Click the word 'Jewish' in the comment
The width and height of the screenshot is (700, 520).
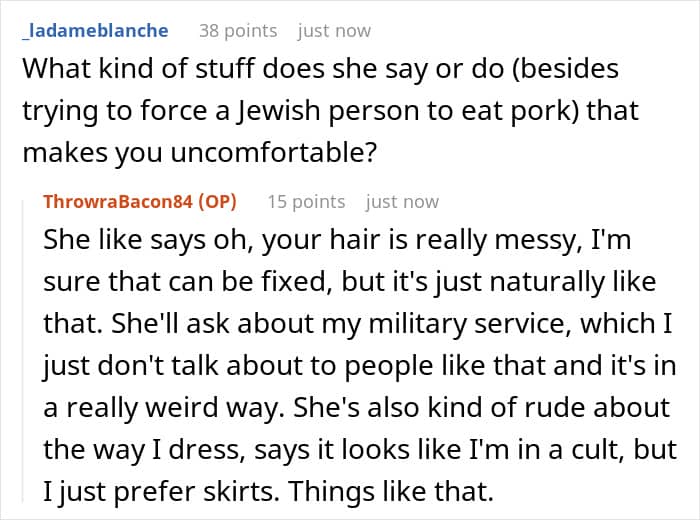[x=278, y=111]
